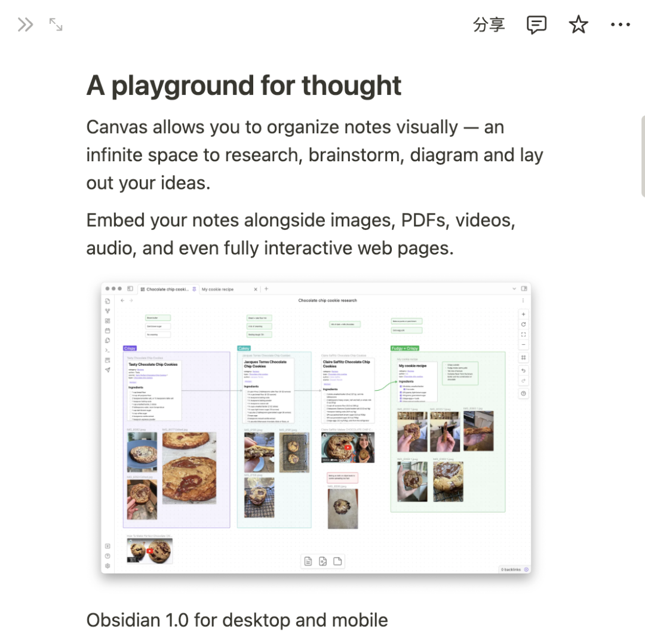In the Obsidian screenshot, click the canvas zoom-out minus
This screenshot has height=644, width=645.
click(523, 345)
